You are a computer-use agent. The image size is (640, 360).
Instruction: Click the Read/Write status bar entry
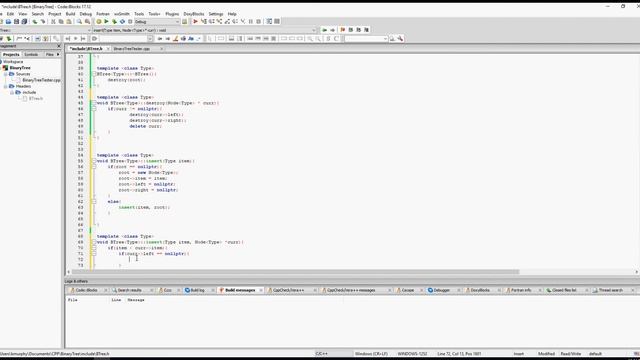click(571, 354)
